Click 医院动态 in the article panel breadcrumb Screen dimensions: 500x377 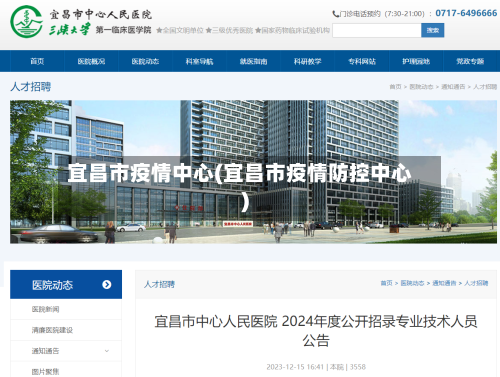click(412, 283)
